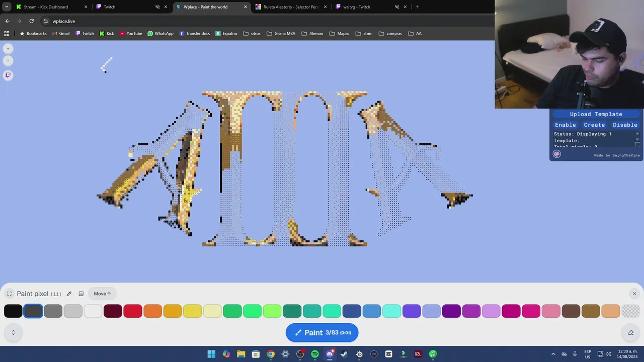644x362 pixels.
Task: Select the color picker eyedropper icon
Action: [x=69, y=294]
